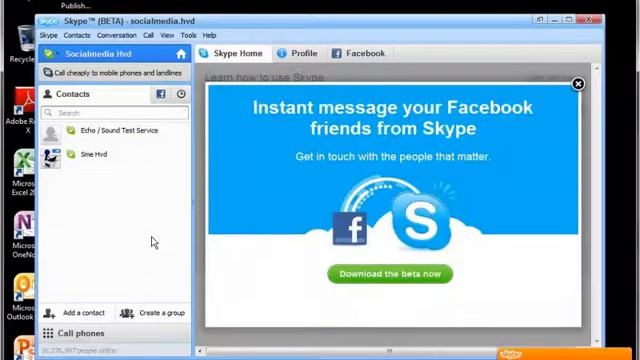The width and height of the screenshot is (640, 360).
Task: Open the PowerPoint desktop shortcut
Action: 24,347
